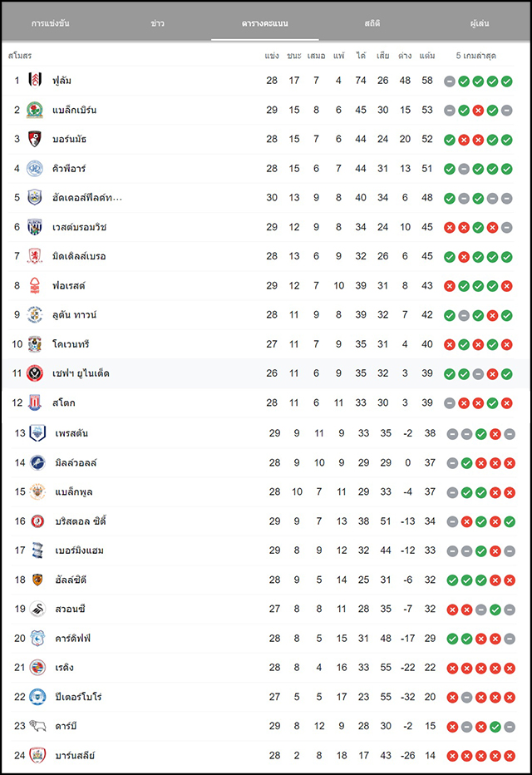532x775 pixels.
Task: Click the แต้ม column header
Action: 427,56
